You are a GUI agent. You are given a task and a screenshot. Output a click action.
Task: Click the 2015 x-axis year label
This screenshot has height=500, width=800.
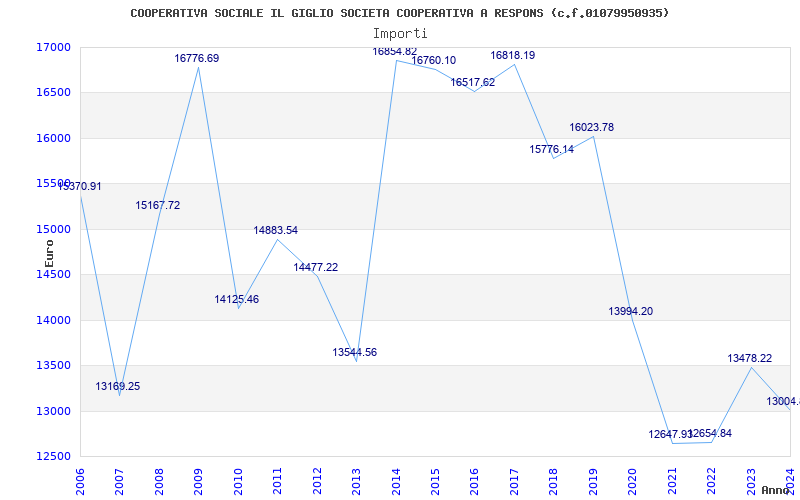435,481
